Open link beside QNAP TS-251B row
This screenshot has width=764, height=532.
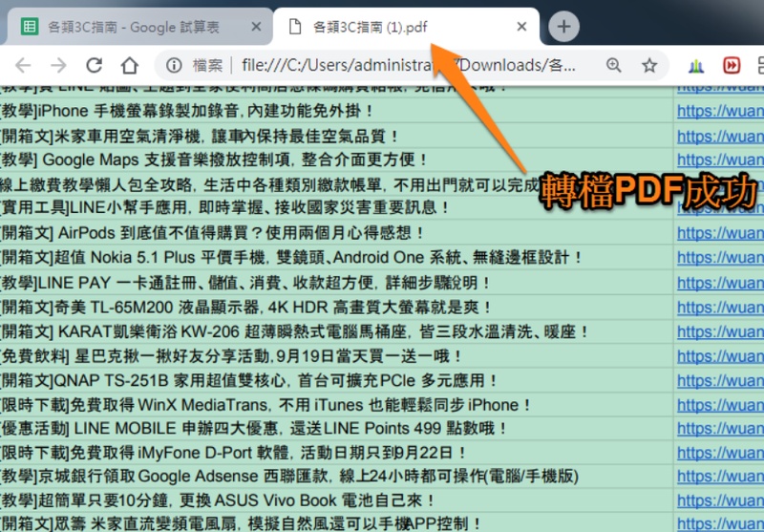[720, 380]
